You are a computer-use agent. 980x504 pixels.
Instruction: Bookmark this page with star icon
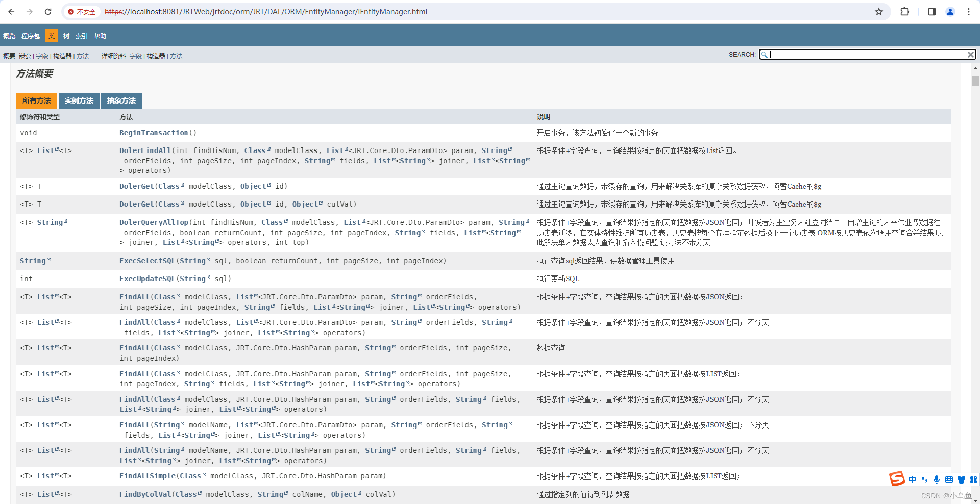(x=879, y=12)
